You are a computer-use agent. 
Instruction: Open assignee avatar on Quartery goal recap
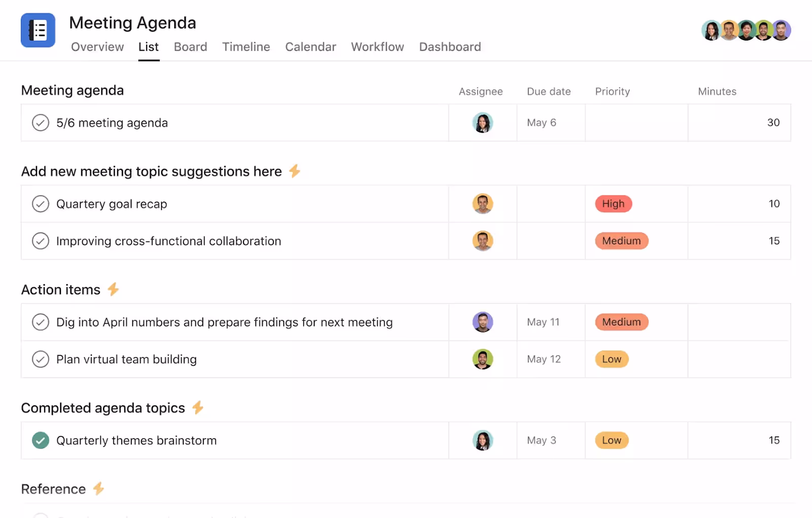click(483, 203)
